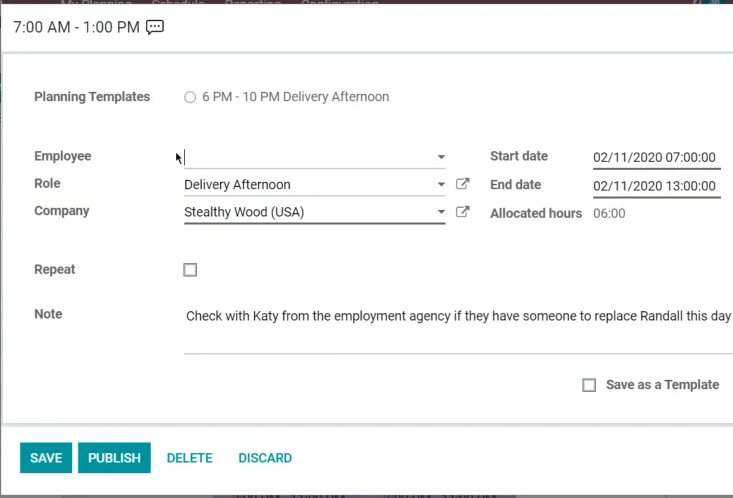
Task: Expand the Role dropdown arrow
Action: coord(441,185)
